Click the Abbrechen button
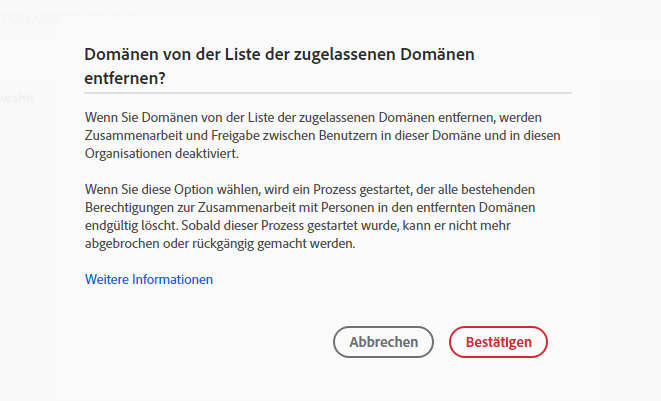Screen dimensions: 661x401 point(383,342)
